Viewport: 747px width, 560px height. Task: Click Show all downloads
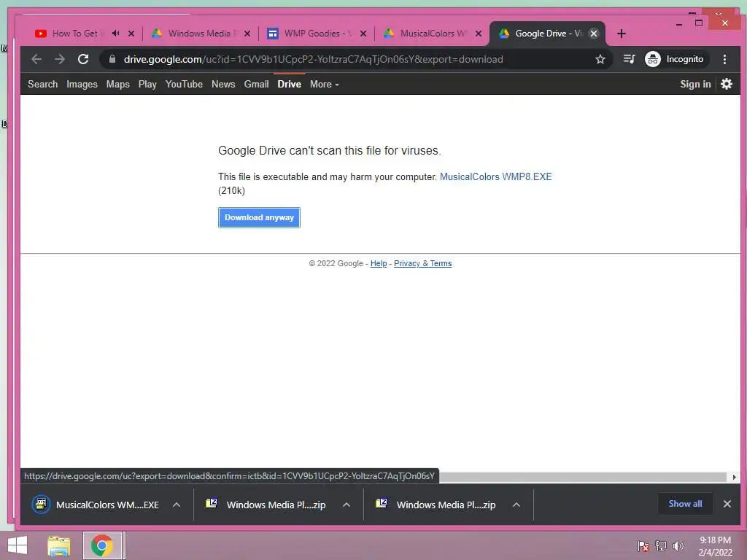(x=685, y=504)
